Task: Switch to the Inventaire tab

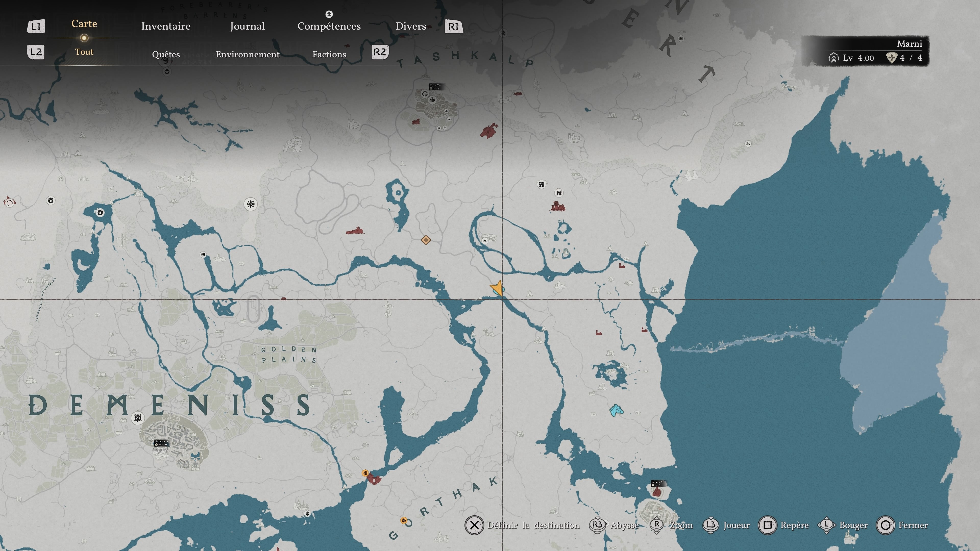Action: (166, 26)
